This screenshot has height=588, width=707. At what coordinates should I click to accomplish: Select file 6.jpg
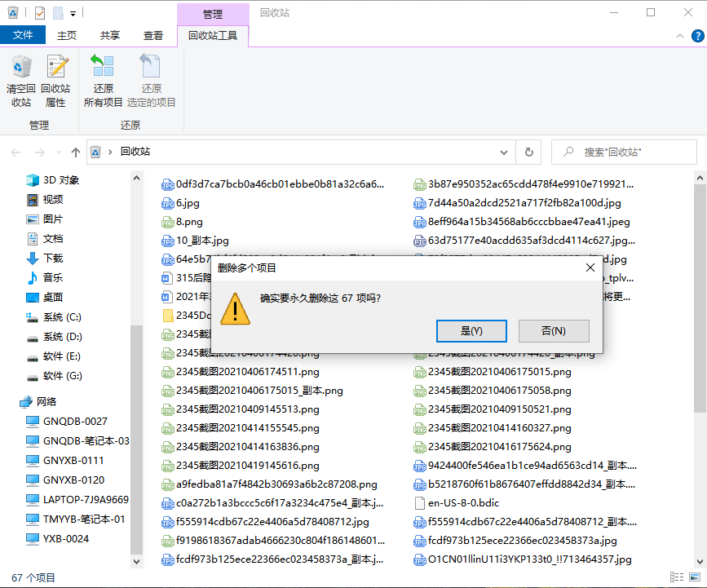[180, 203]
